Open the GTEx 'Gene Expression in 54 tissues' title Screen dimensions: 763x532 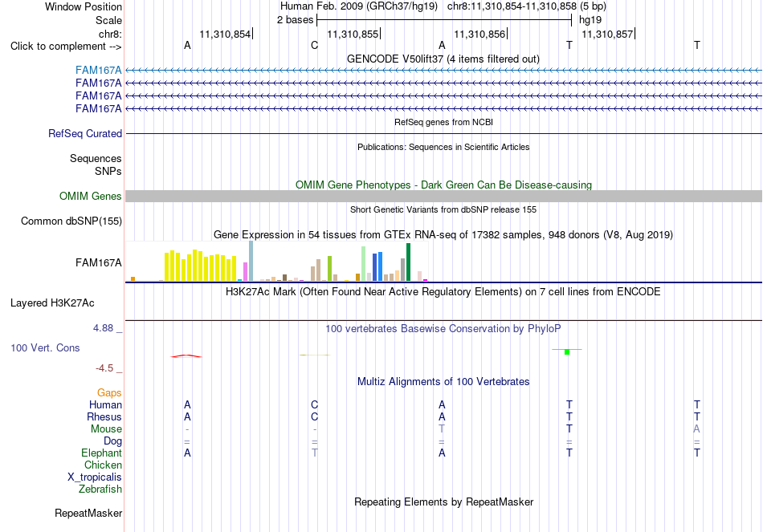click(x=443, y=235)
